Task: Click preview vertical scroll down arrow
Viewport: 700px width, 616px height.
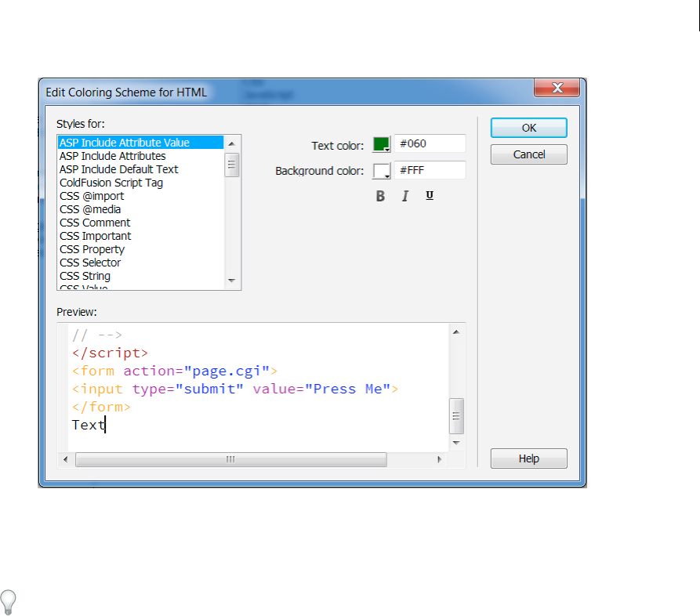Action: coord(456,443)
